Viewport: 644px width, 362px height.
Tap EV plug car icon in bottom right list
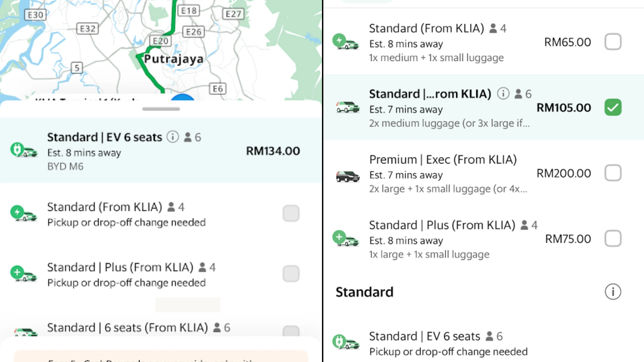coord(346,342)
